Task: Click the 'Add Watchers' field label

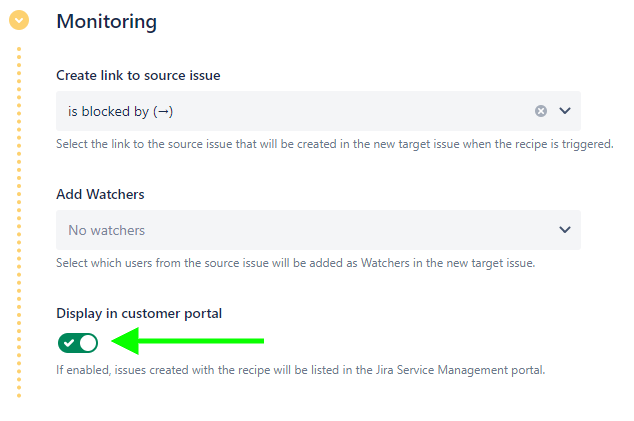Action: tap(100, 194)
